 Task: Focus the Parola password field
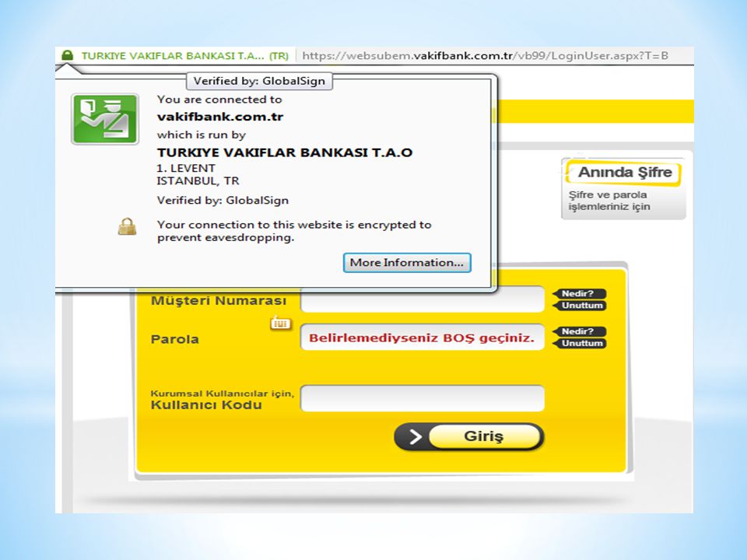[x=423, y=337]
